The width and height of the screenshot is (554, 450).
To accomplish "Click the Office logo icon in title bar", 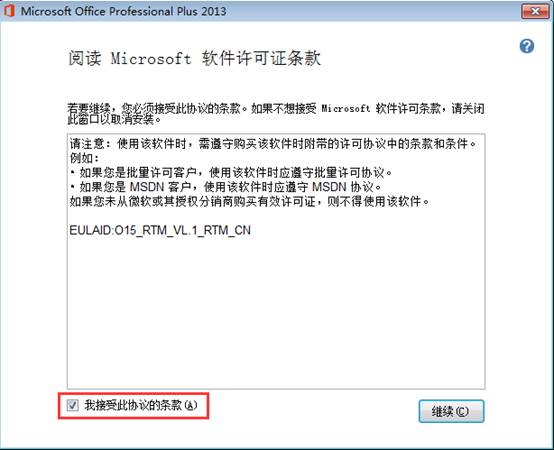I will (8, 11).
